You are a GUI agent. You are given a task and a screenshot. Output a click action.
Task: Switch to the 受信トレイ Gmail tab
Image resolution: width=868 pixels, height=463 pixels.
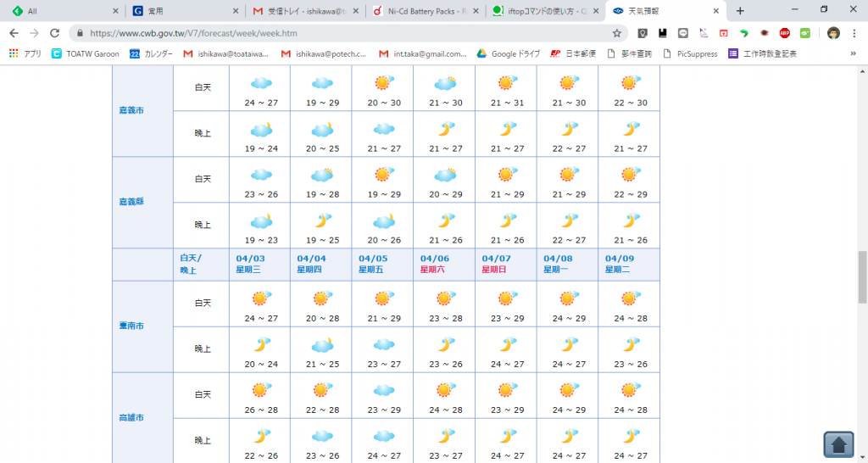(305, 10)
